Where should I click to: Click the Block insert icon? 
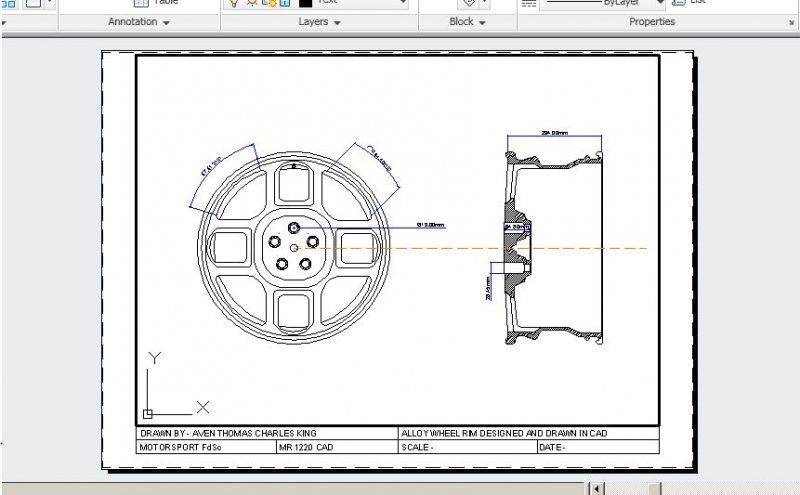468,3
